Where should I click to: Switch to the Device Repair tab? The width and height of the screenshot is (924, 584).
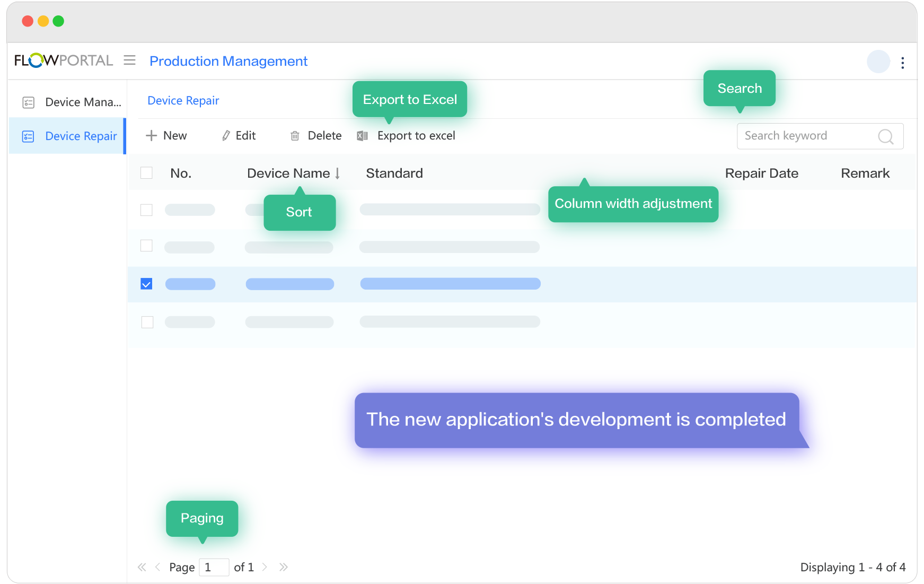click(x=183, y=100)
